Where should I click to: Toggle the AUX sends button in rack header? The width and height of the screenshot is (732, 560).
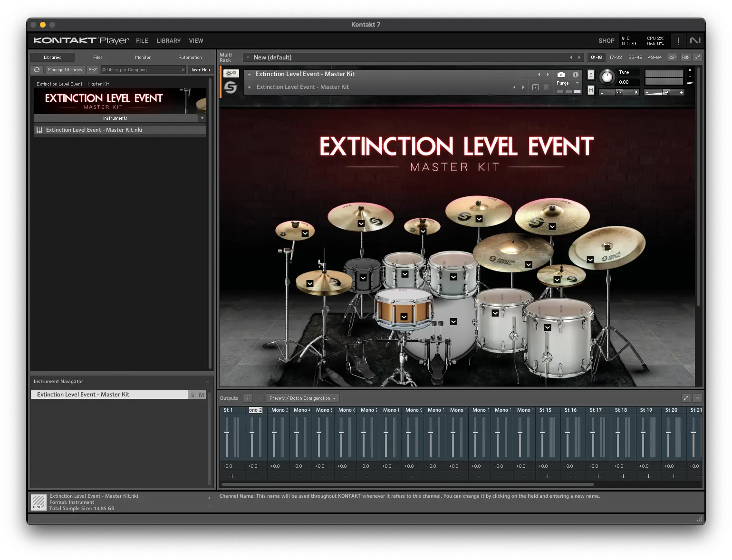pyautogui.click(x=685, y=58)
